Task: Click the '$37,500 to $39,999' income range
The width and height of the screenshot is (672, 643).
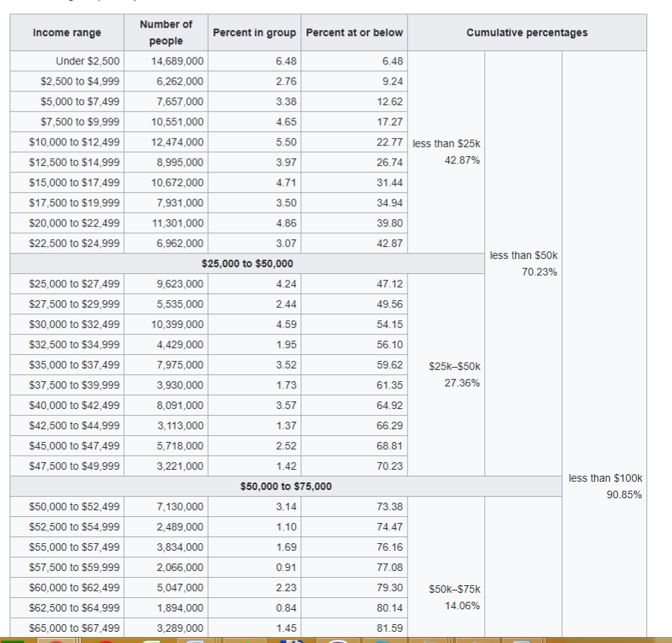Action: 74,385
